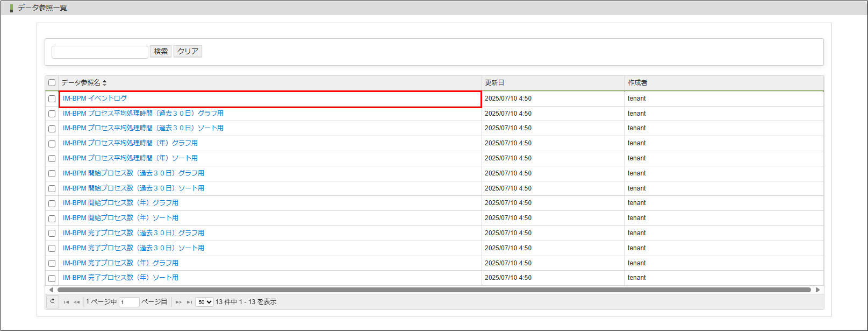
Task: Click tenant in the IM-BPM イベントログ row
Action: (x=637, y=98)
